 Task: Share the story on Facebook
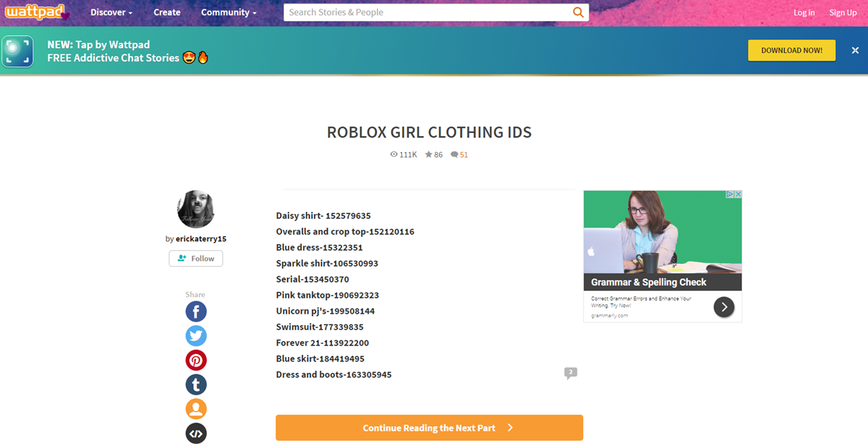click(x=196, y=312)
